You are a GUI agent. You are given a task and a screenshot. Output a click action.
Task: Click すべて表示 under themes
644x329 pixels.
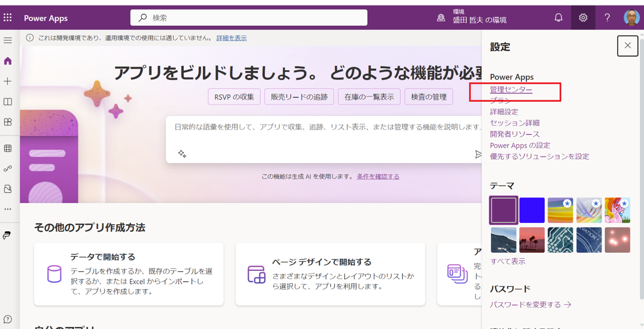pyautogui.click(x=508, y=261)
